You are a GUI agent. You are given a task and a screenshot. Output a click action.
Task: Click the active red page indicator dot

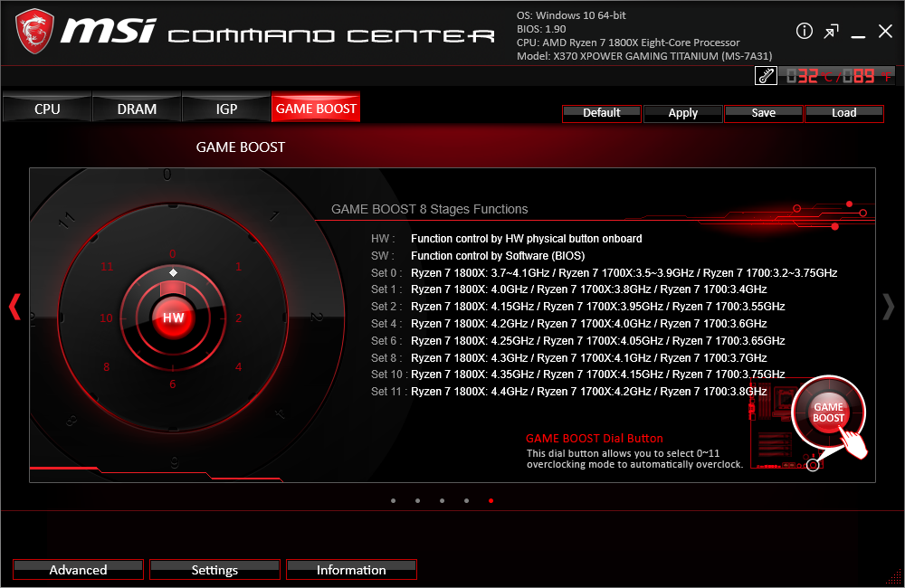[x=491, y=501]
